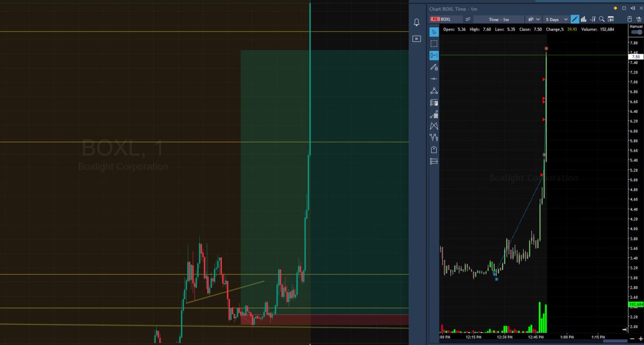Click the horizontal chart scrollbar thumb
The width and height of the screenshot is (644, 345).
615,341
